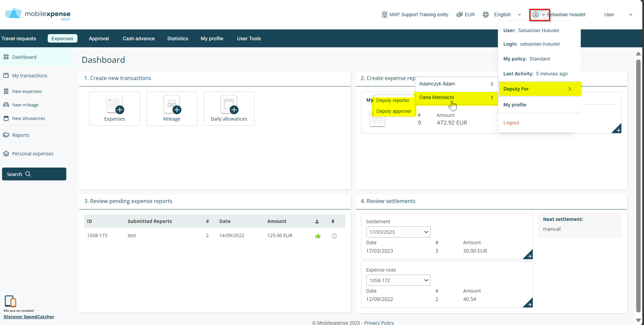Click the Daily allowances calendar icon
The height and width of the screenshot is (325, 644).
[229, 105]
